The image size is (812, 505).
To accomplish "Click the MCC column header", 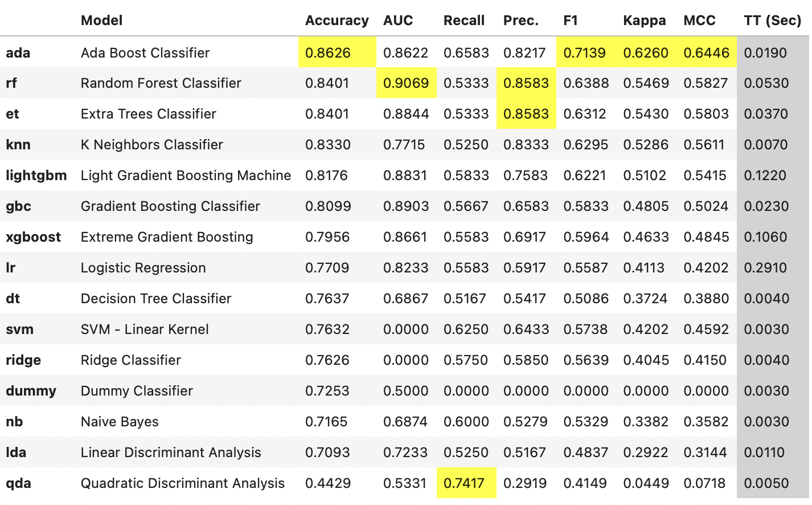I will (699, 21).
